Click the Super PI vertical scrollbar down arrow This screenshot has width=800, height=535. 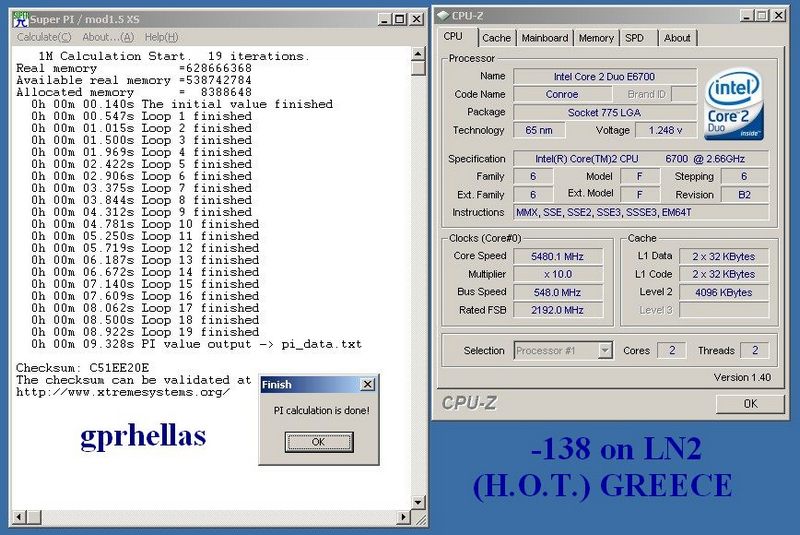(x=418, y=502)
